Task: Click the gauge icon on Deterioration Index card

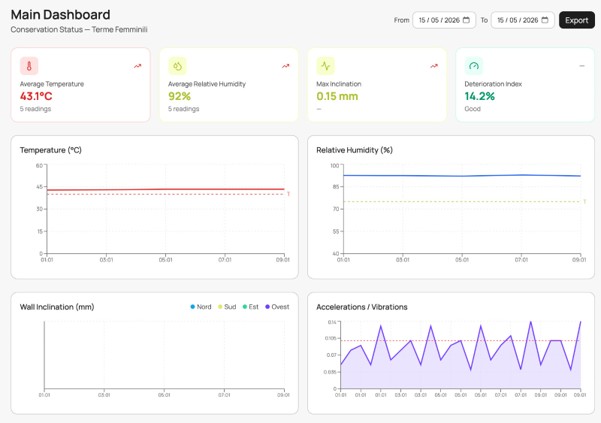Action: pos(474,66)
